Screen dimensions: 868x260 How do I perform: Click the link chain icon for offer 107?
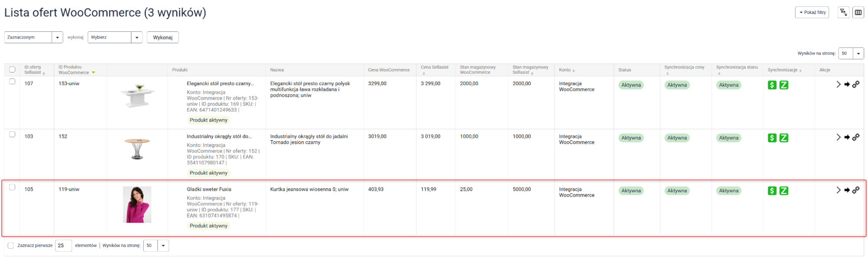(x=855, y=85)
